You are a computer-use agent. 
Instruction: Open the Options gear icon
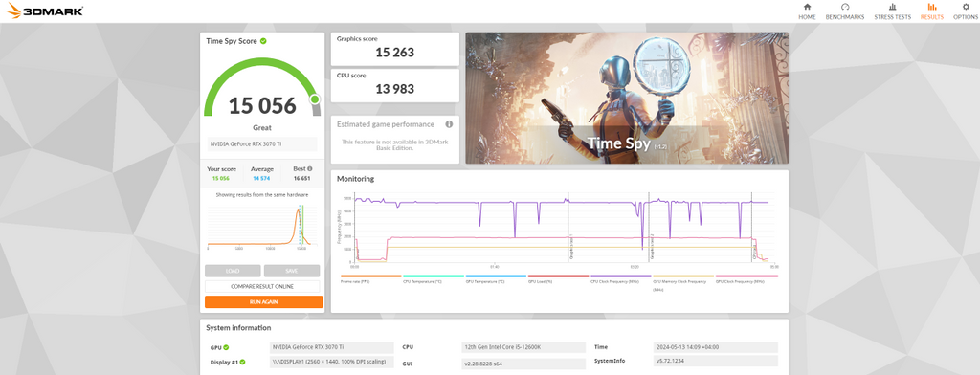(x=966, y=7)
